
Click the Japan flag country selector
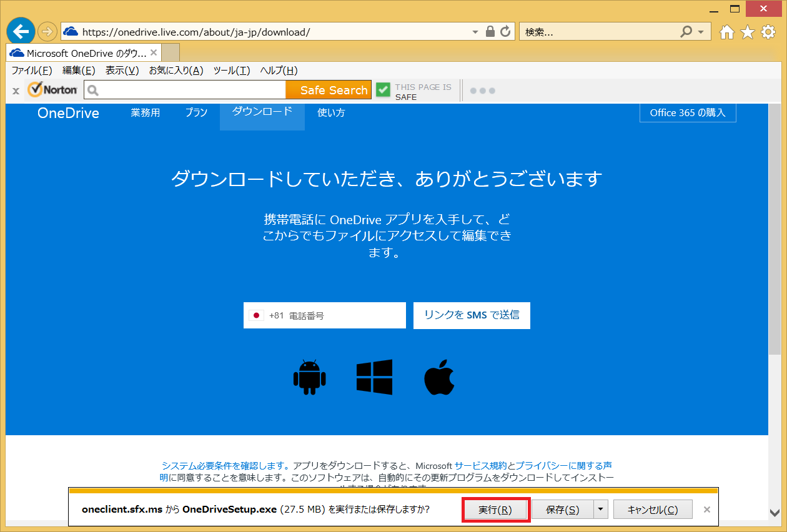click(x=256, y=316)
